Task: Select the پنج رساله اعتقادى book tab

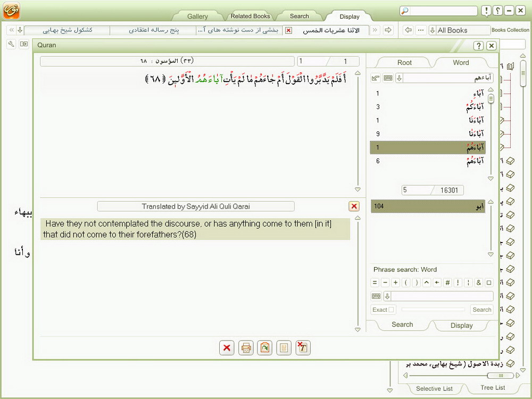Action: pos(153,30)
